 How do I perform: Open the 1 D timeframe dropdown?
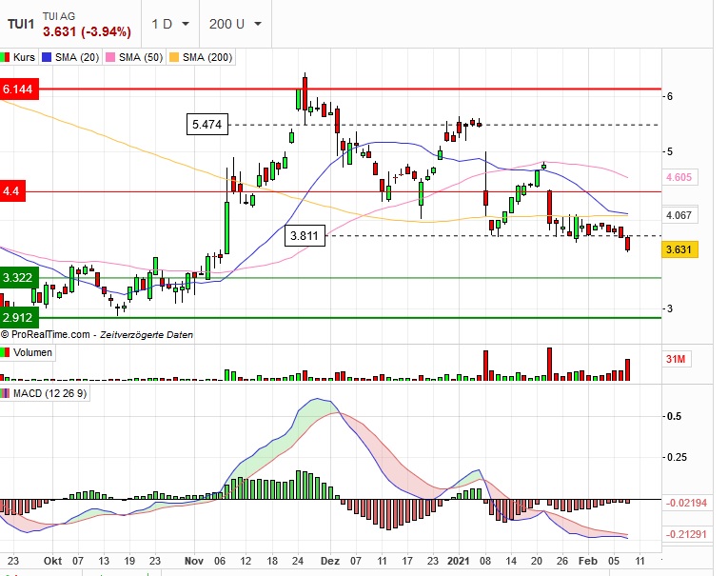pyautogui.click(x=170, y=24)
